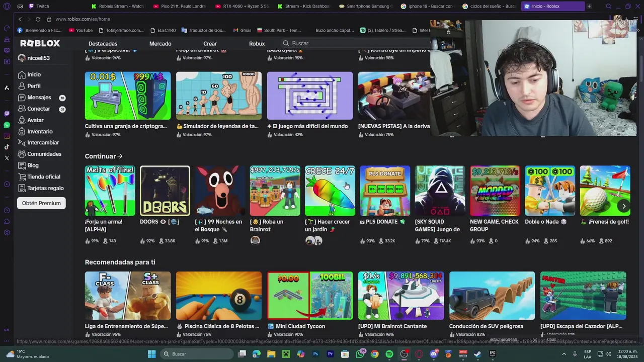Open Instagram icon in Opera sidebar
The image size is (644, 362).
point(7,136)
